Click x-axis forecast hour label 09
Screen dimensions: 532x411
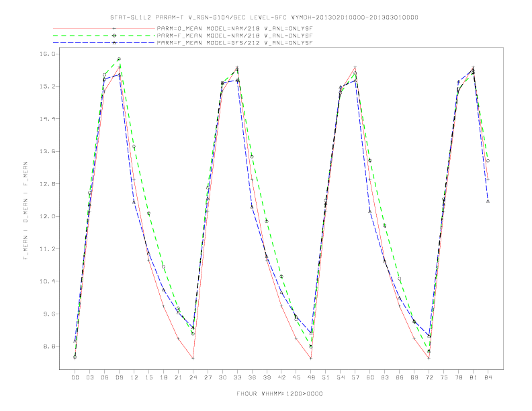(119, 377)
